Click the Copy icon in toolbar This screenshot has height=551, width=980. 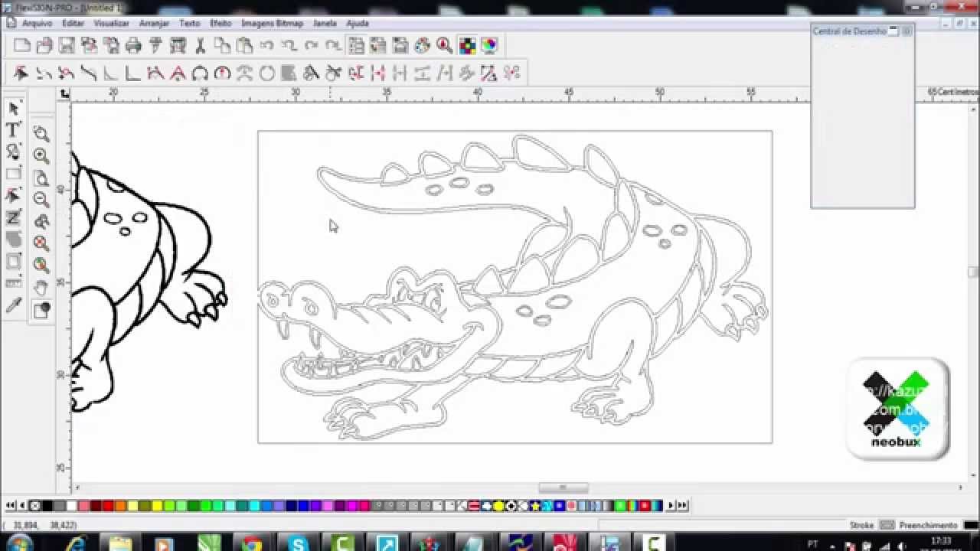point(223,46)
